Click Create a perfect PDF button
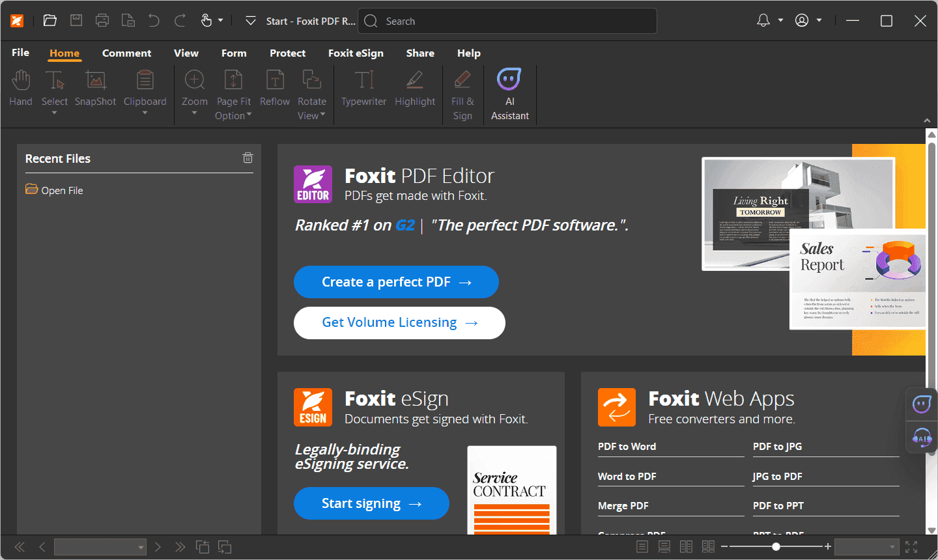The height and width of the screenshot is (560, 938). click(396, 282)
